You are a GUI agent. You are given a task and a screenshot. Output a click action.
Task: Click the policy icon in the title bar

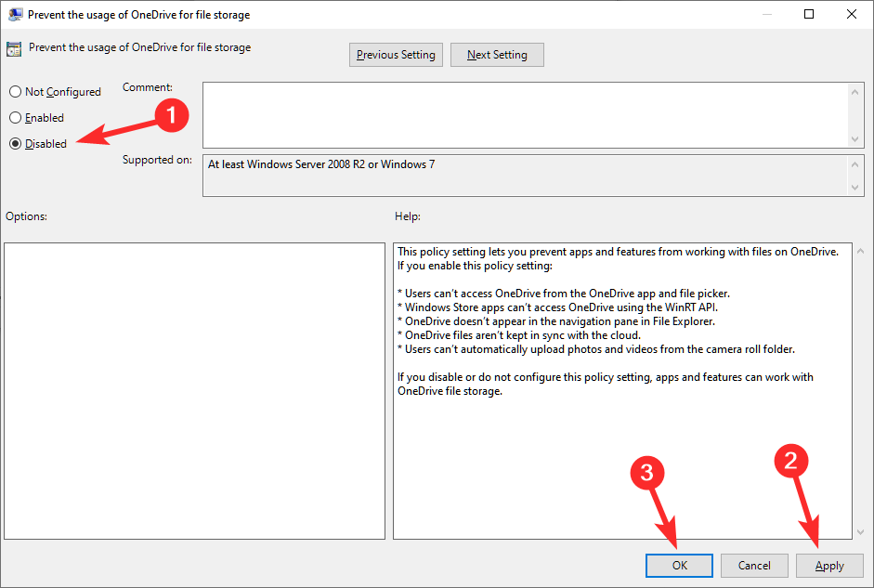pyautogui.click(x=13, y=14)
